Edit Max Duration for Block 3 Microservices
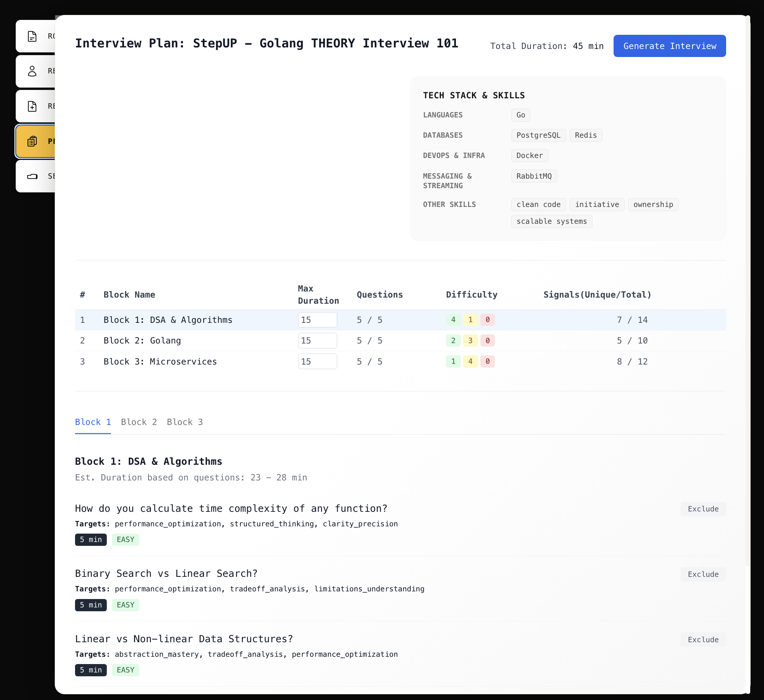The height and width of the screenshot is (700, 764). coord(317,361)
